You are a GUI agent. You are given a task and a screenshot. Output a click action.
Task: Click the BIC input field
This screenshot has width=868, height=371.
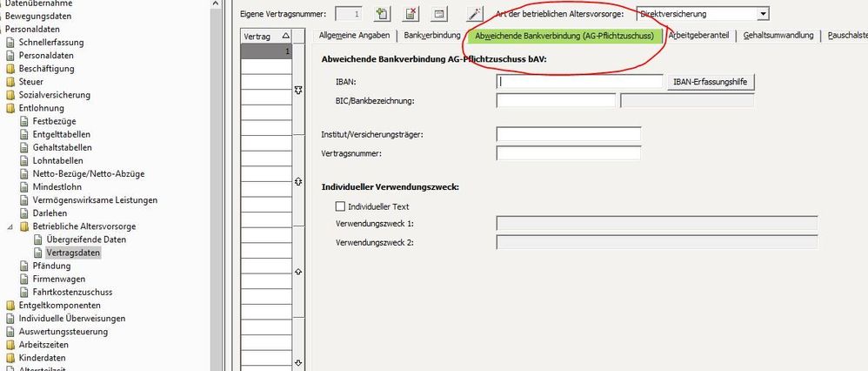coord(556,100)
